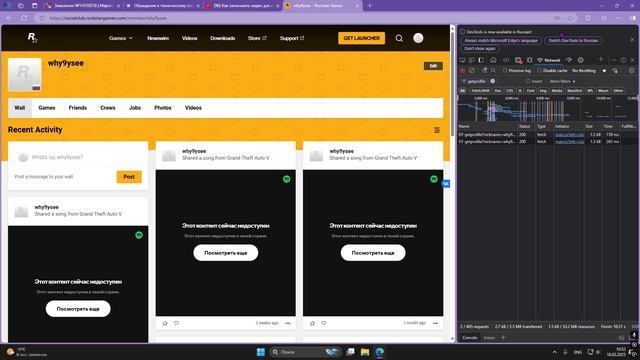The height and width of the screenshot is (360, 640).
Task: Click the Windows taskbar search box
Action: [306, 352]
